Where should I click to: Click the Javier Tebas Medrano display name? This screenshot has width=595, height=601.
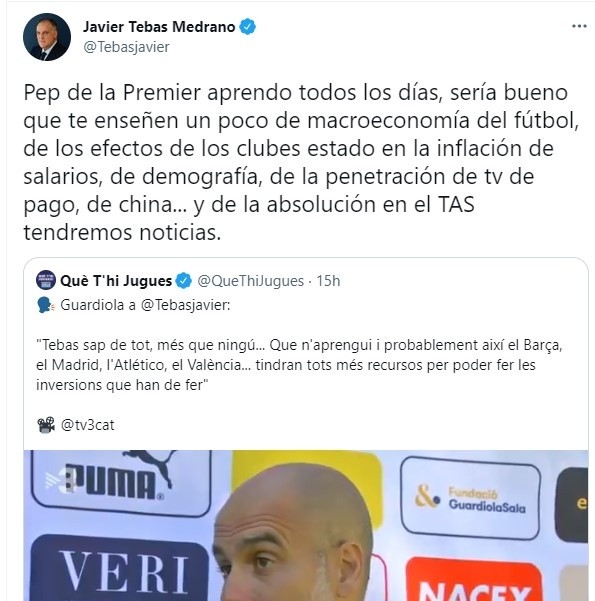[x=159, y=27]
